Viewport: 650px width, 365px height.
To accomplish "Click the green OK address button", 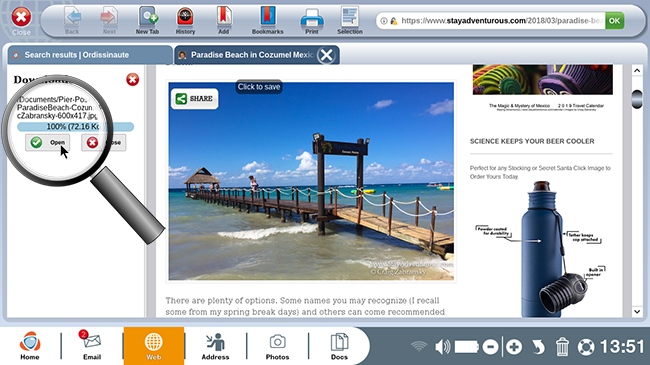I will pyautogui.click(x=614, y=20).
